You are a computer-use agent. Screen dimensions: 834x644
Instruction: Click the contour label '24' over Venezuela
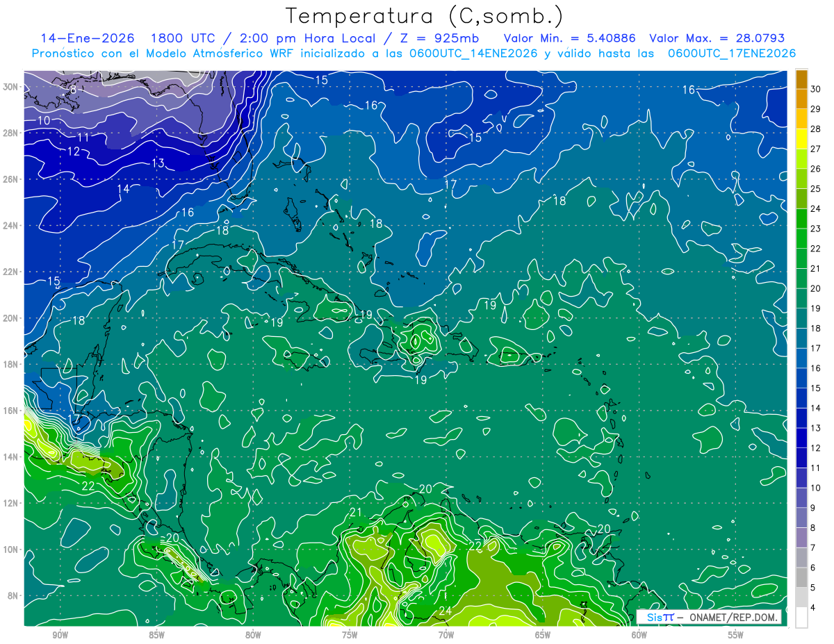coord(445,611)
